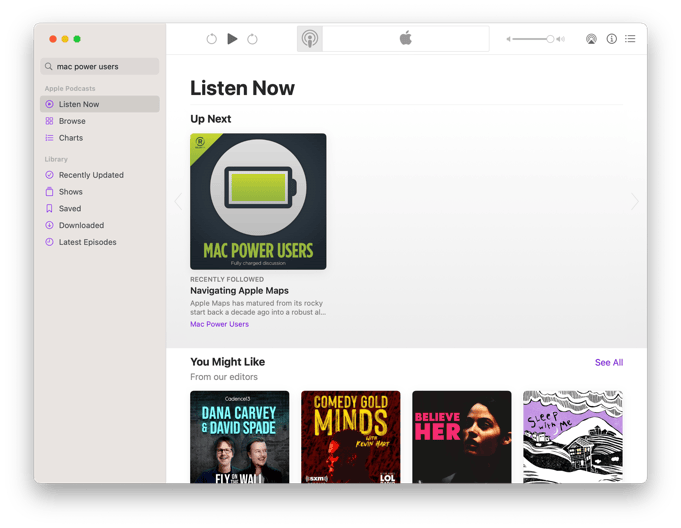Screen dimensions: 681x528
Task: Click the You Might Like heading
Action: point(228,362)
